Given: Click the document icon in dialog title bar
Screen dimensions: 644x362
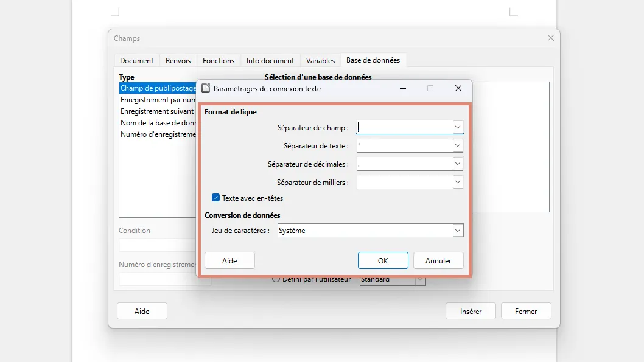Looking at the screenshot, I should tap(206, 89).
